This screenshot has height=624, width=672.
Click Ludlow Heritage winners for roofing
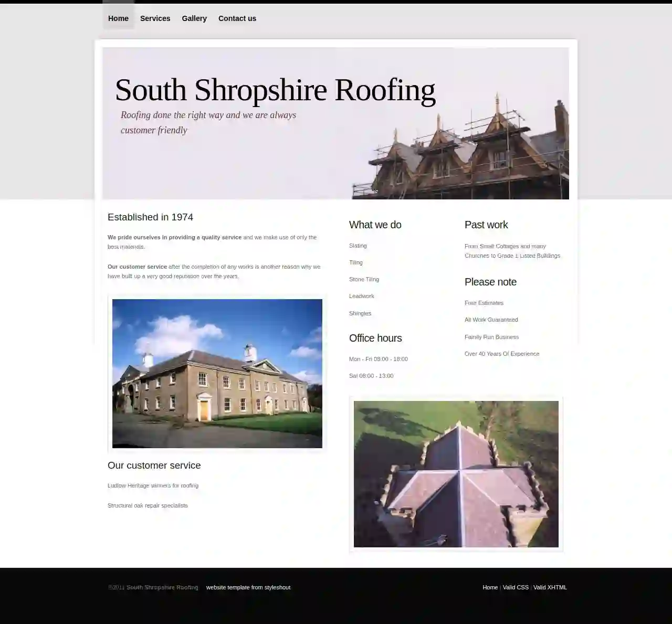coord(153,485)
